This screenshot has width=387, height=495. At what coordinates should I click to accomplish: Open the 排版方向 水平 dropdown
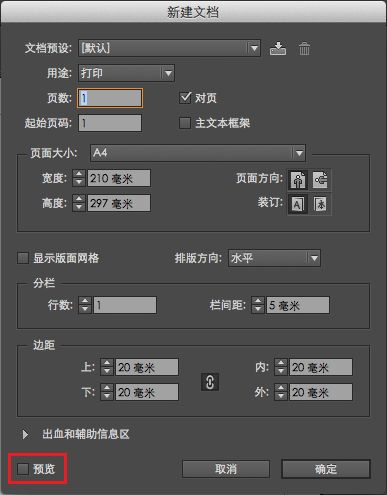point(274,258)
